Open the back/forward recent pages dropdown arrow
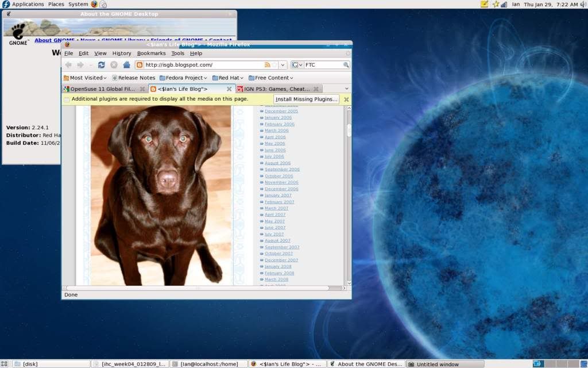 (90, 65)
